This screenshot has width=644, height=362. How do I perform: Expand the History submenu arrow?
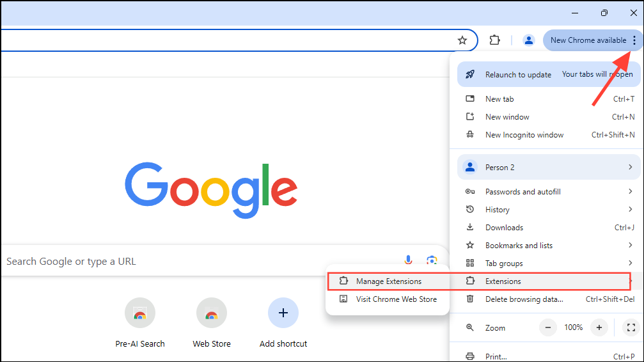pyautogui.click(x=630, y=209)
